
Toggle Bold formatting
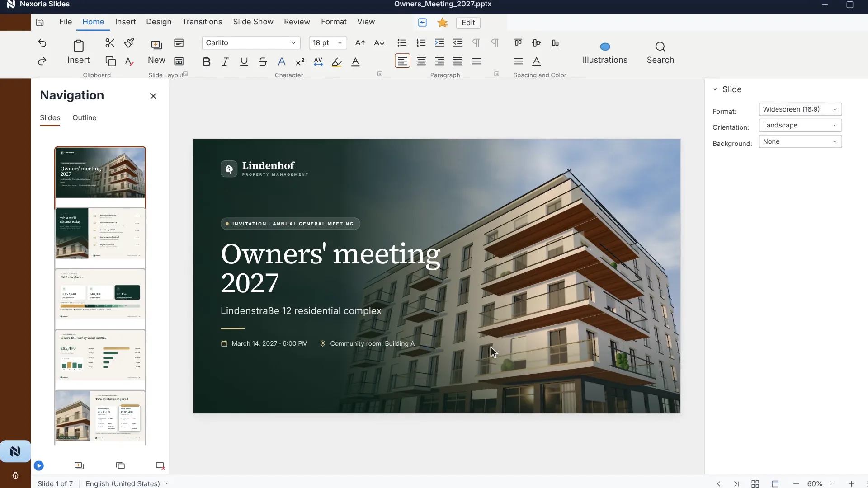(x=207, y=62)
